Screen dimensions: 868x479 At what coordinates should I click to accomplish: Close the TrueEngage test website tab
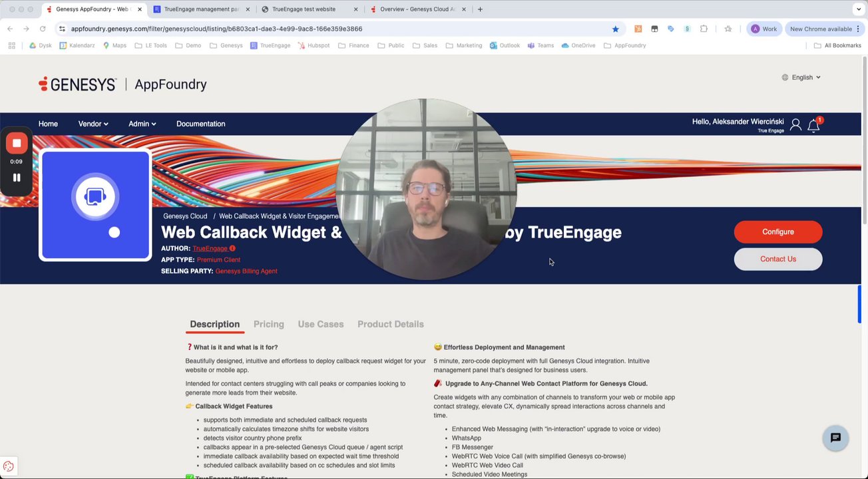(x=355, y=9)
